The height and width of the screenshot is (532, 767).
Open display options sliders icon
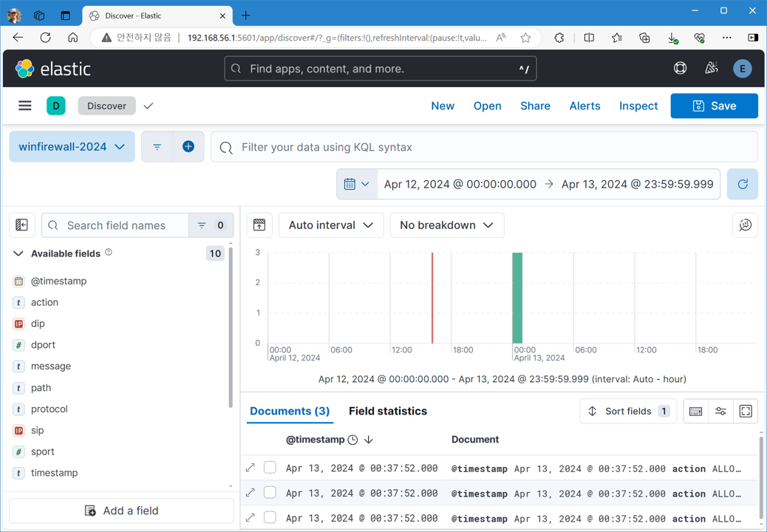[x=720, y=412]
